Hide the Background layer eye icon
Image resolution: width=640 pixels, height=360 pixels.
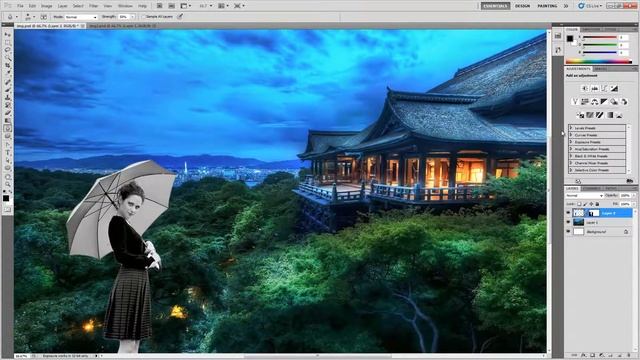[569, 232]
